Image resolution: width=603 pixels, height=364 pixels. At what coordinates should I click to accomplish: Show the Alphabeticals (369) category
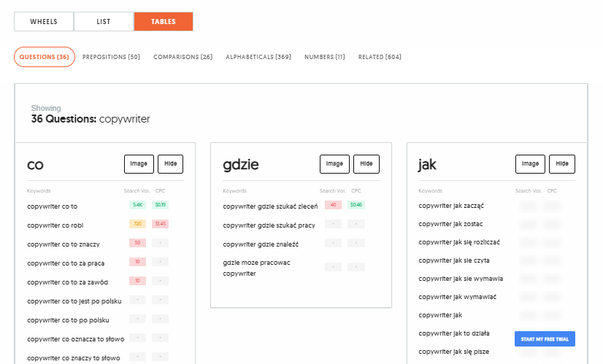(x=258, y=57)
